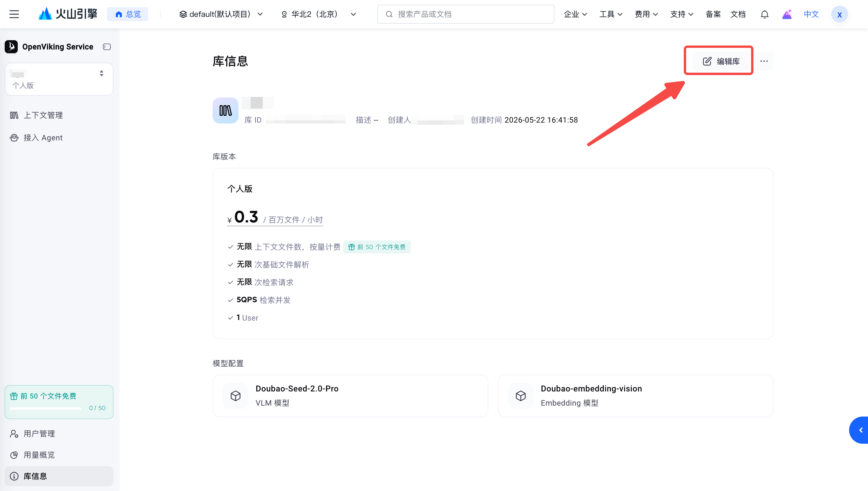This screenshot has height=491, width=868.
Task: Click the Volcano Engine logo
Action: (68, 14)
